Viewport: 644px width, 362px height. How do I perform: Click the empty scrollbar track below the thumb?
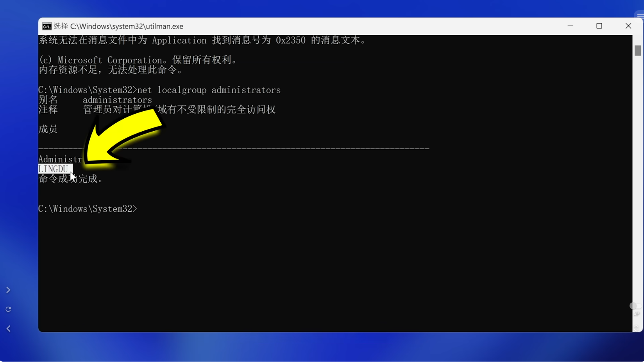[638, 176]
